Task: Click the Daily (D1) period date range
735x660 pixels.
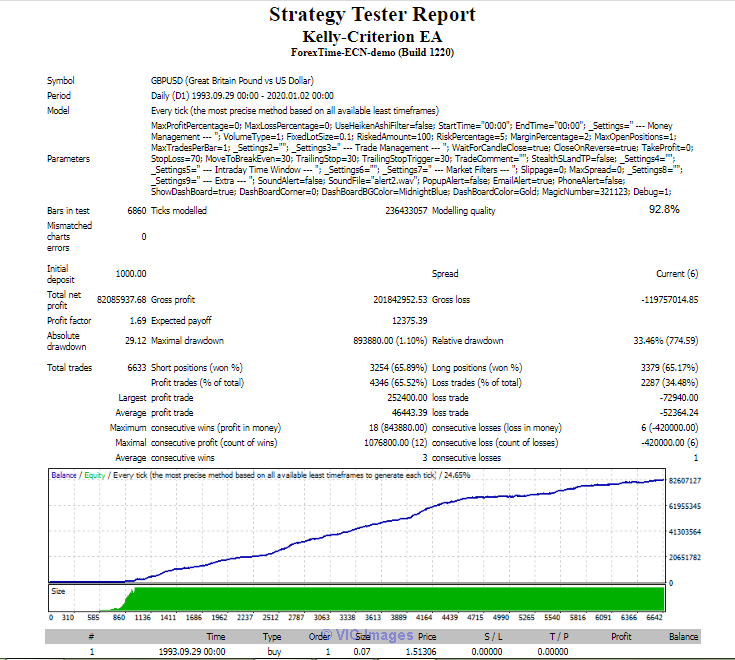Action: [242, 96]
